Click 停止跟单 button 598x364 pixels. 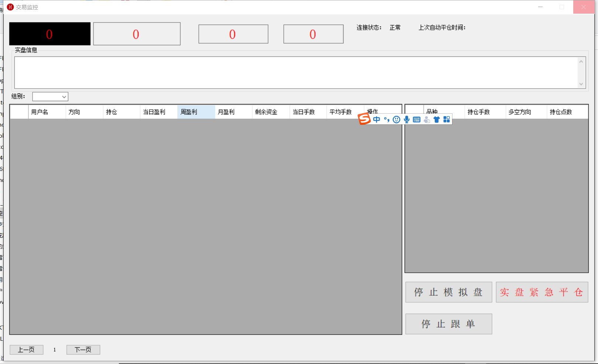click(449, 324)
